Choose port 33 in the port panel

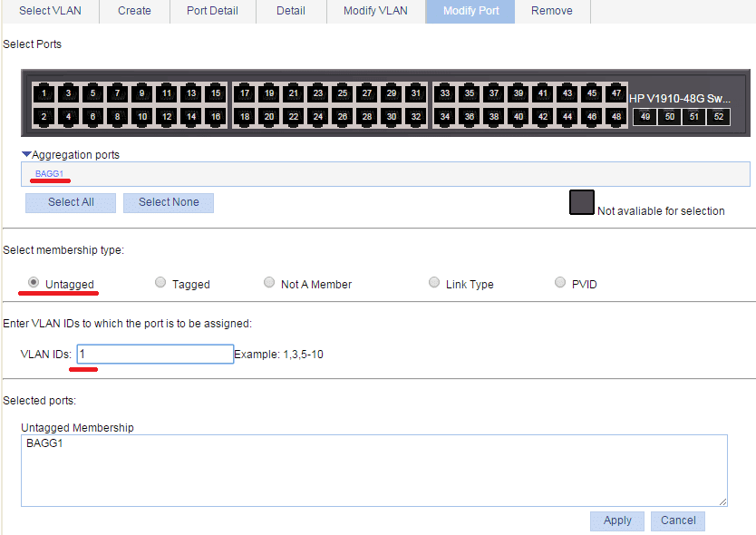pos(445,93)
